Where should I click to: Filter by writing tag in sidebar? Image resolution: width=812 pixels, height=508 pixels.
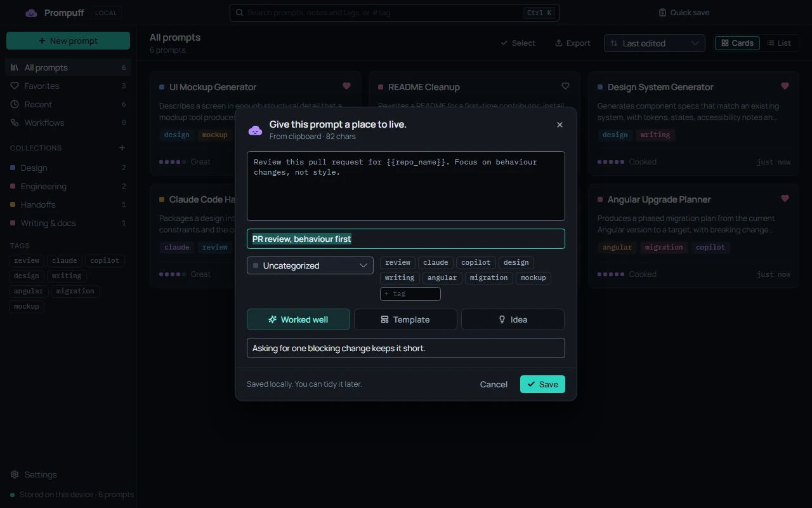click(67, 276)
